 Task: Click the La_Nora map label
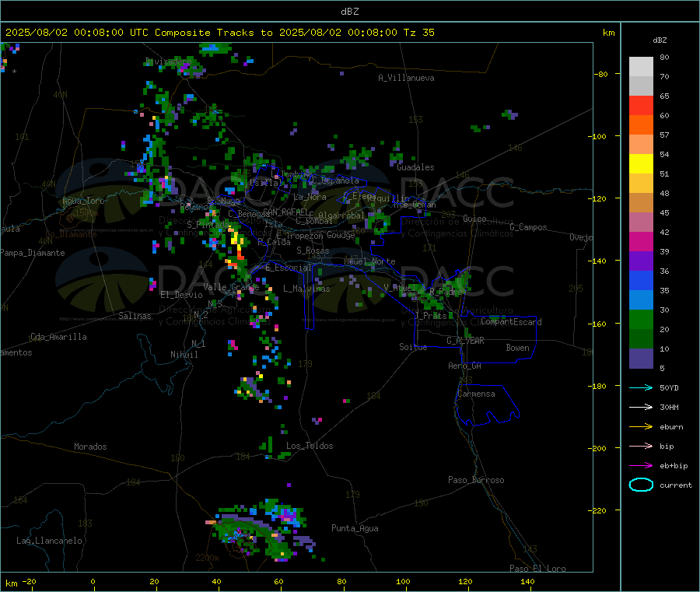[x=310, y=197]
